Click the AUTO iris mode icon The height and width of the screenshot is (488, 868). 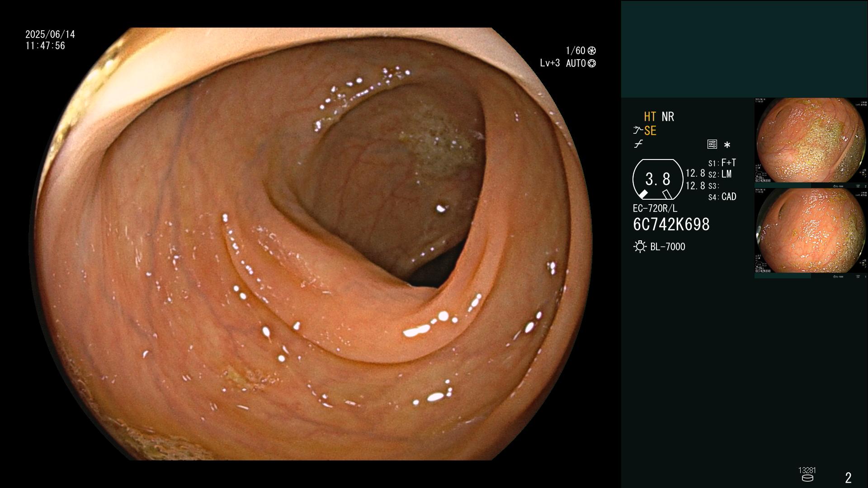coord(592,63)
